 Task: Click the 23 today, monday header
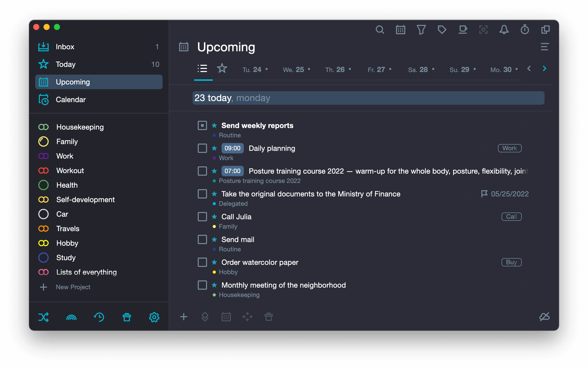click(368, 98)
